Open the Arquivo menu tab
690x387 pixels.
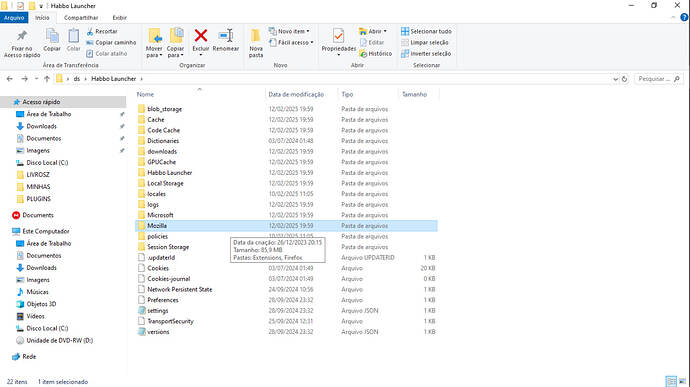point(14,18)
